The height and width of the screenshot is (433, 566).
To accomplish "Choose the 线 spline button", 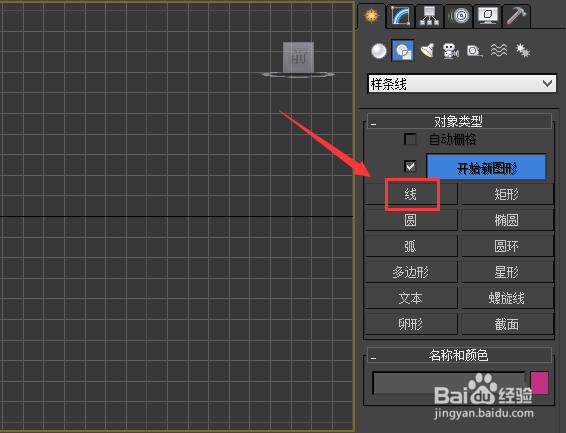I will click(x=411, y=194).
